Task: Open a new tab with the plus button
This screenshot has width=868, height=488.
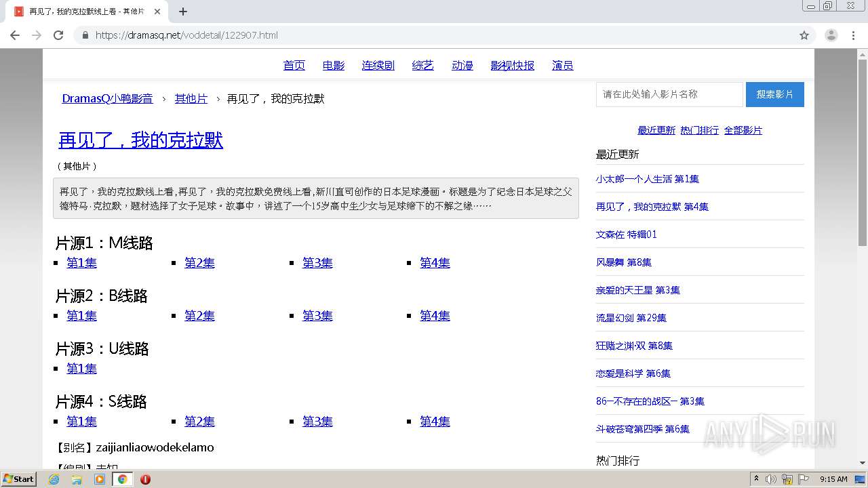Action: (x=183, y=12)
